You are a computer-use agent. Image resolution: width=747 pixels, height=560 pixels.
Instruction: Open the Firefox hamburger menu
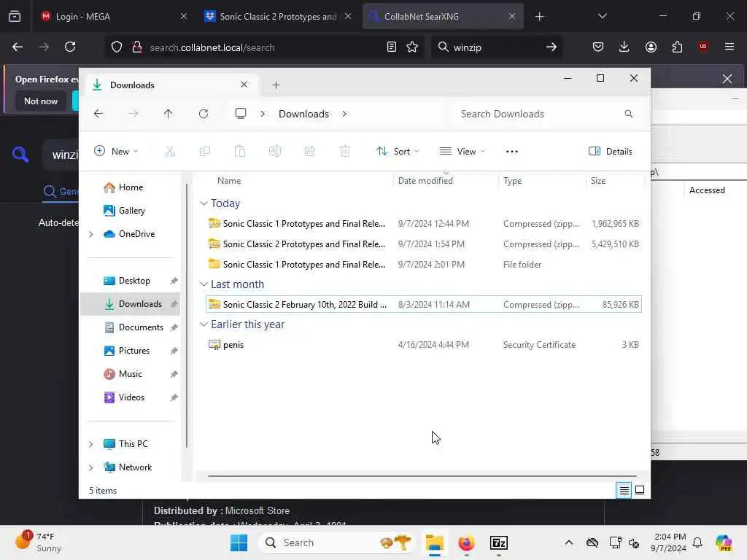pos(729,47)
